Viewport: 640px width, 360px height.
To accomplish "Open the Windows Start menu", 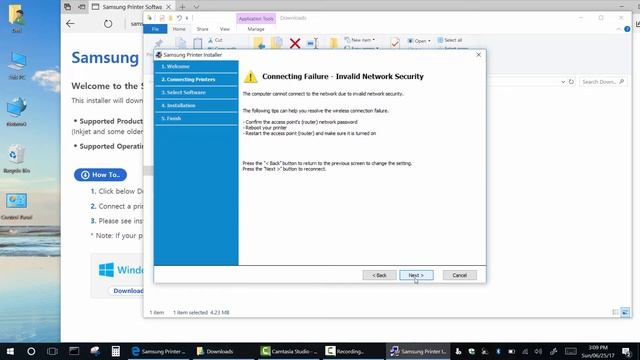I will (x=10, y=351).
